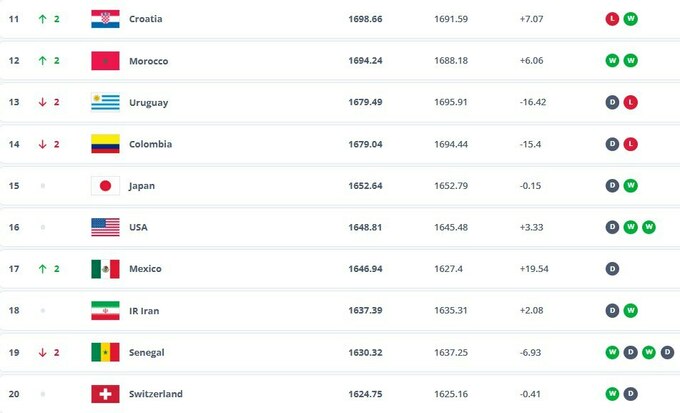
Task: Click the Mexico flag icon
Action: coord(105,269)
